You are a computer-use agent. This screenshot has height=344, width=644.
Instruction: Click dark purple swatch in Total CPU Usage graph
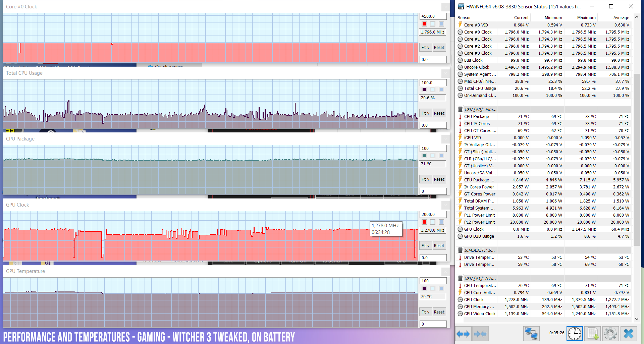tap(424, 90)
